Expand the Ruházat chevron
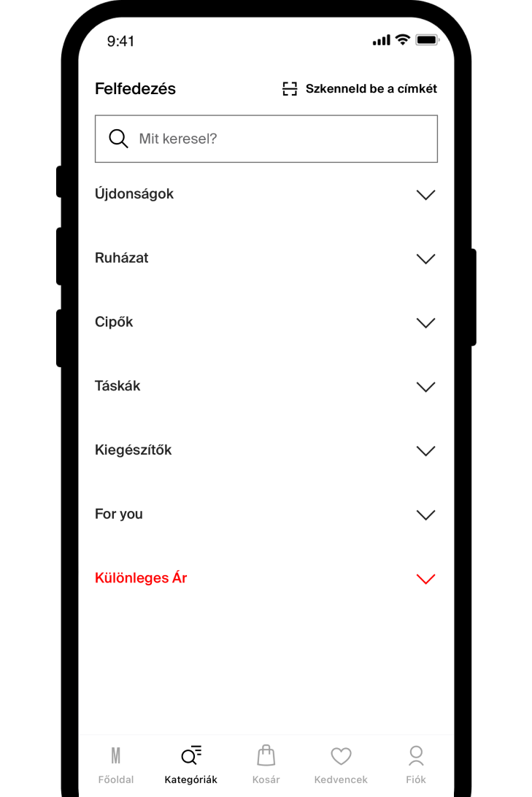 coord(425,258)
